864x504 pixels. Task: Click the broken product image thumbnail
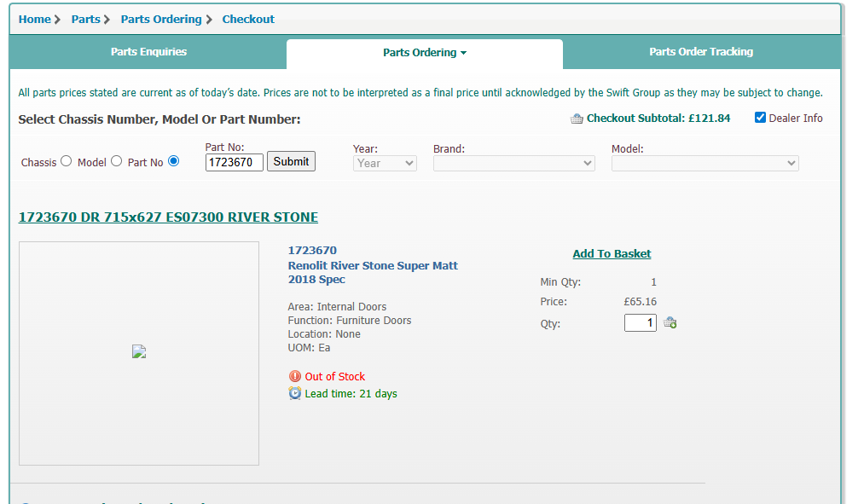[x=139, y=351]
